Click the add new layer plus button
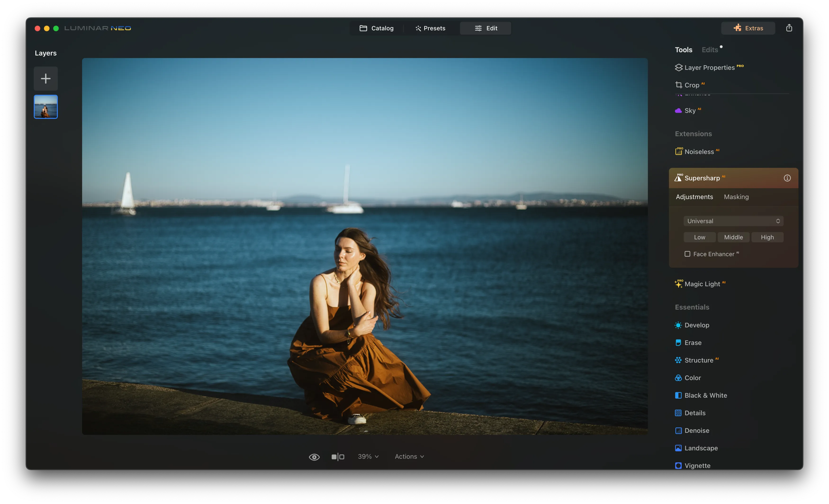829x504 pixels. [45, 79]
